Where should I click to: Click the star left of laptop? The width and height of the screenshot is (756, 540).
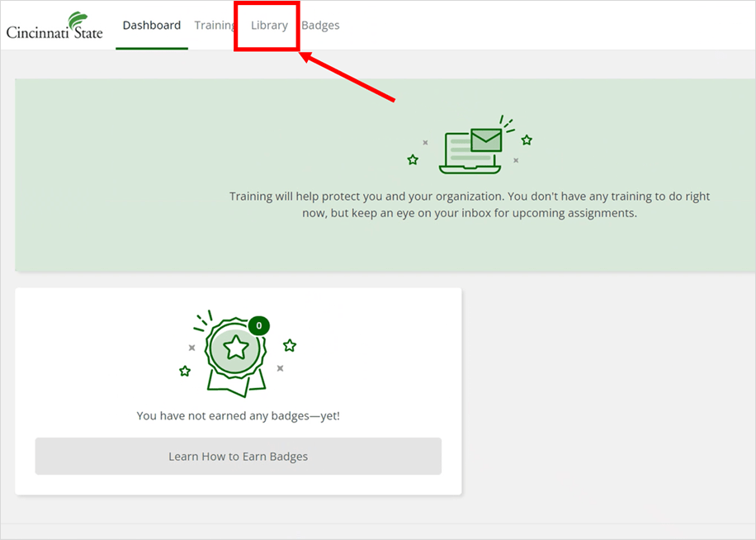click(413, 159)
